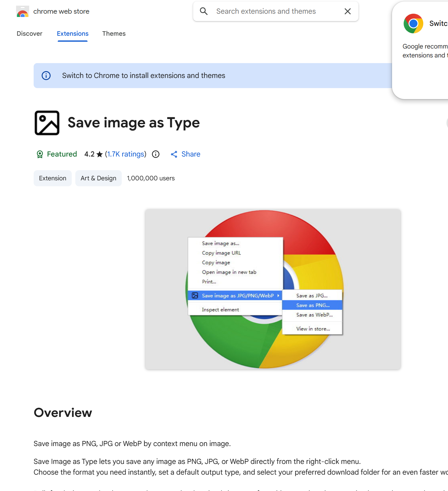Click the Chrome logo in the popup card
Screen dimensions: 448x491
413,24
